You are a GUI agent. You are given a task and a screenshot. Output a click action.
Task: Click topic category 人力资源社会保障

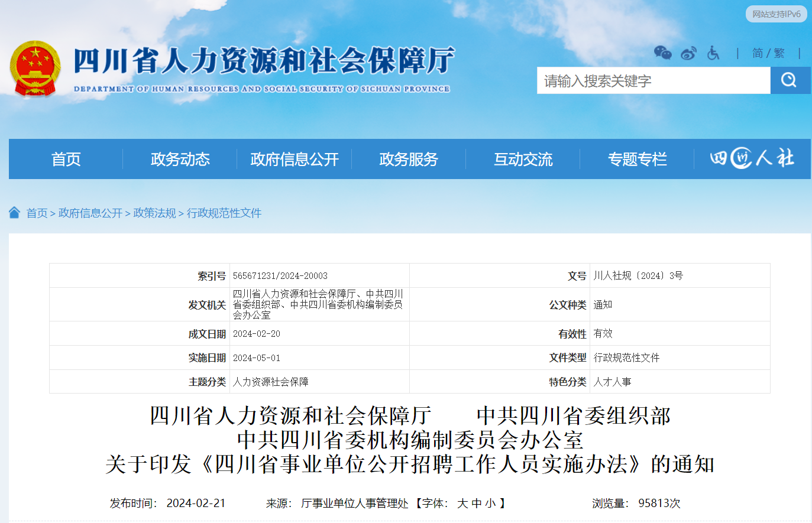(271, 382)
